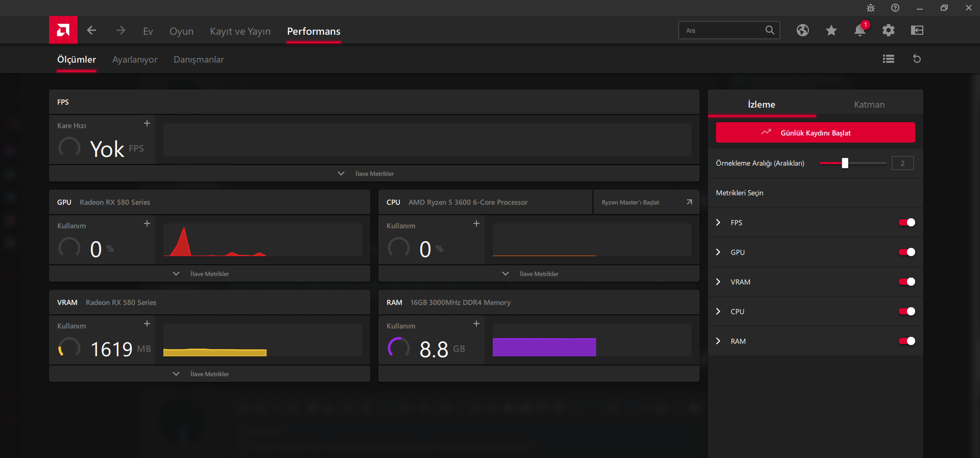Open settings gear icon
Image resolution: width=980 pixels, height=458 pixels.
pos(889,30)
